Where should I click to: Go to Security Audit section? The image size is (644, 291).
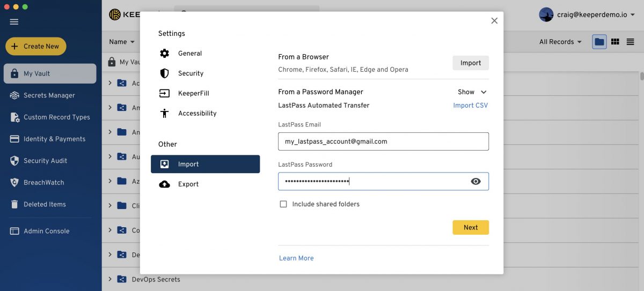[x=45, y=161]
